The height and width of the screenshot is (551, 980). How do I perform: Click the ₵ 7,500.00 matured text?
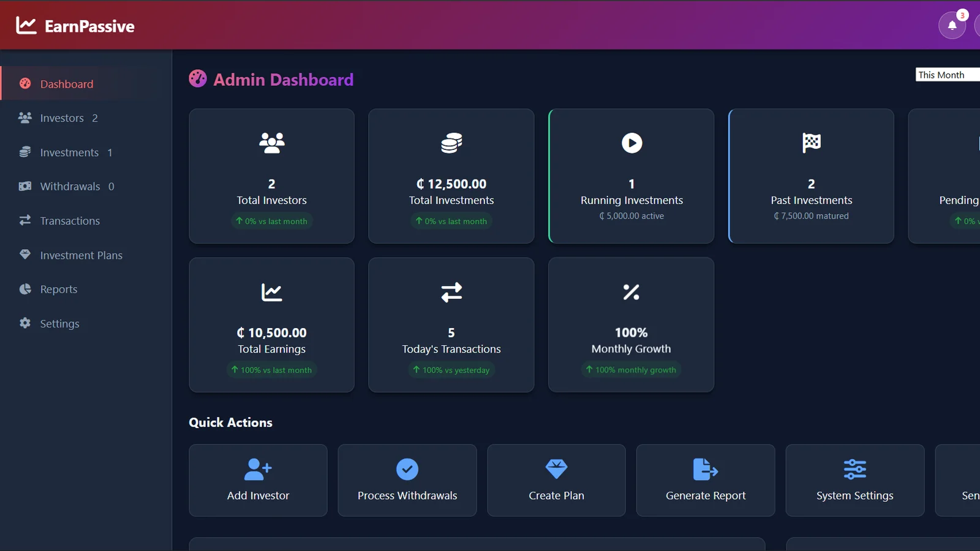(x=812, y=216)
